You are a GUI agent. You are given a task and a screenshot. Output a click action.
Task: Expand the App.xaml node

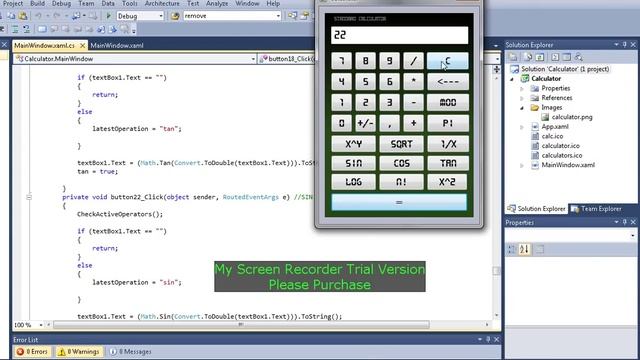click(x=522, y=127)
